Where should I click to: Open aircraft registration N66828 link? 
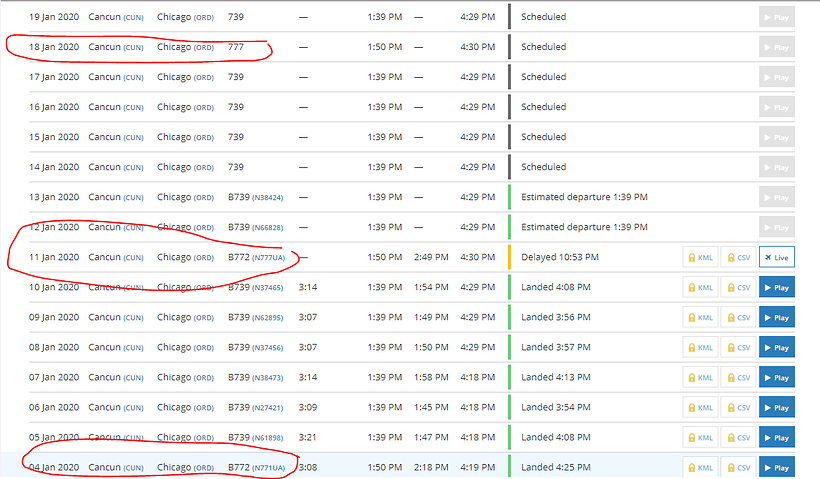[267, 227]
